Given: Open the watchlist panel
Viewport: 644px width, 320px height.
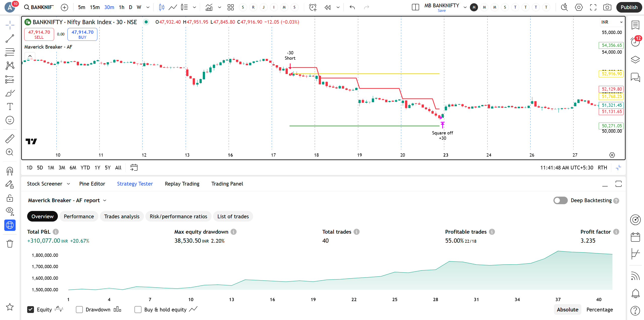Looking at the screenshot, I should click(635, 25).
